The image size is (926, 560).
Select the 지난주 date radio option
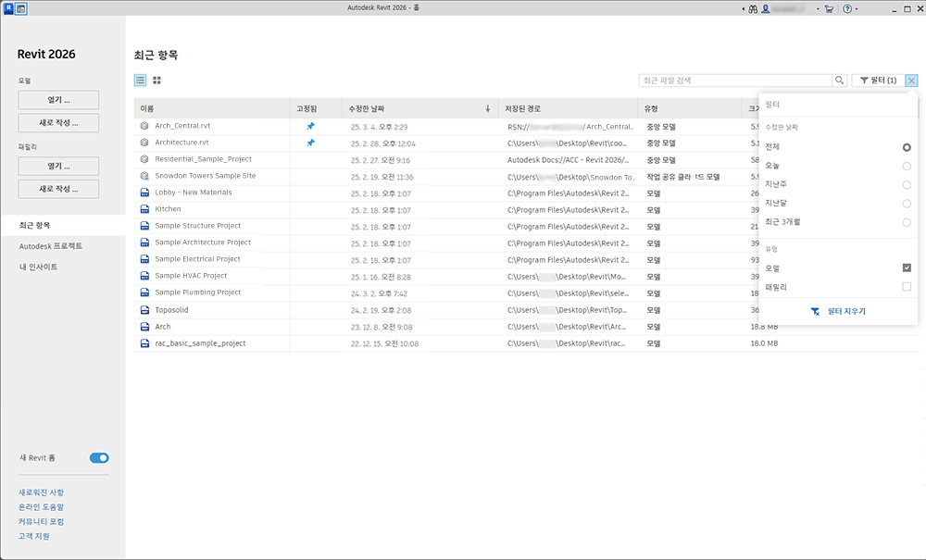pyautogui.click(x=907, y=185)
